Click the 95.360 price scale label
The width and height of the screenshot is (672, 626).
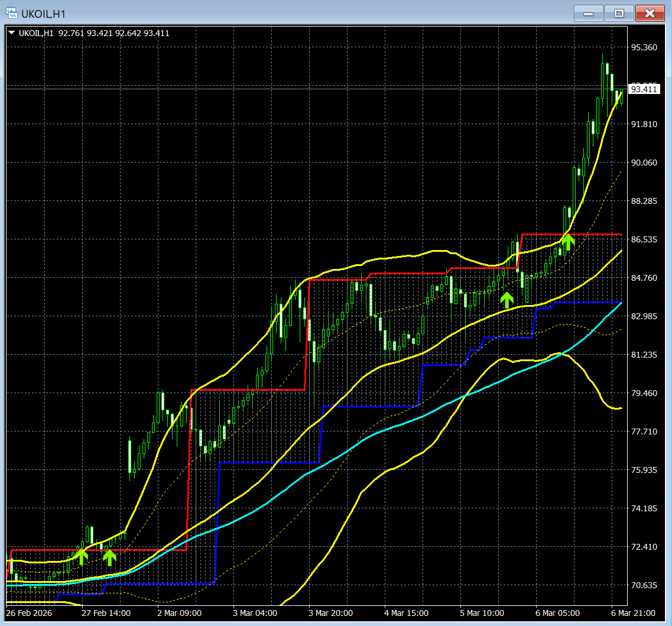[644, 47]
